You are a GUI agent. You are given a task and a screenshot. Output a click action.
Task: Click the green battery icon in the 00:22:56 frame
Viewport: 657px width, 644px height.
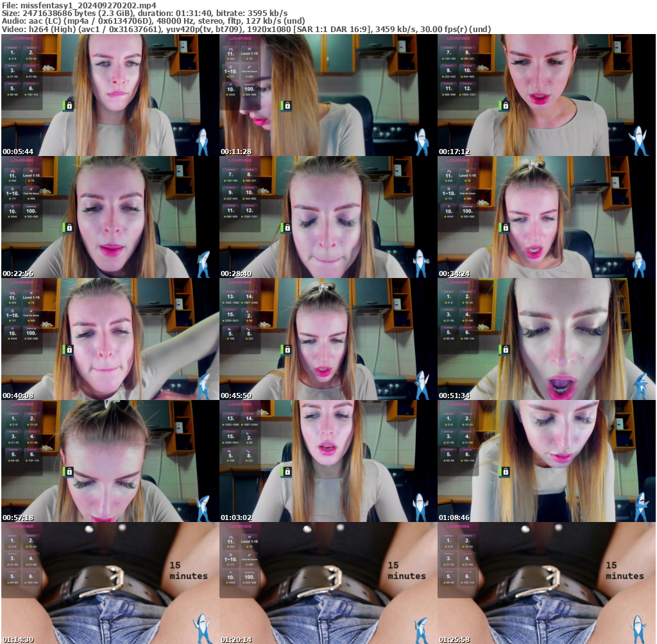tap(64, 227)
